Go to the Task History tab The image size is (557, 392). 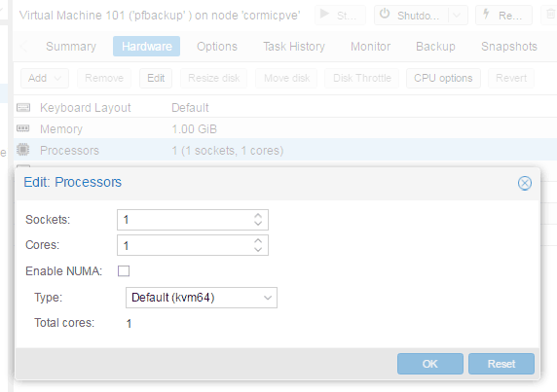pos(294,47)
